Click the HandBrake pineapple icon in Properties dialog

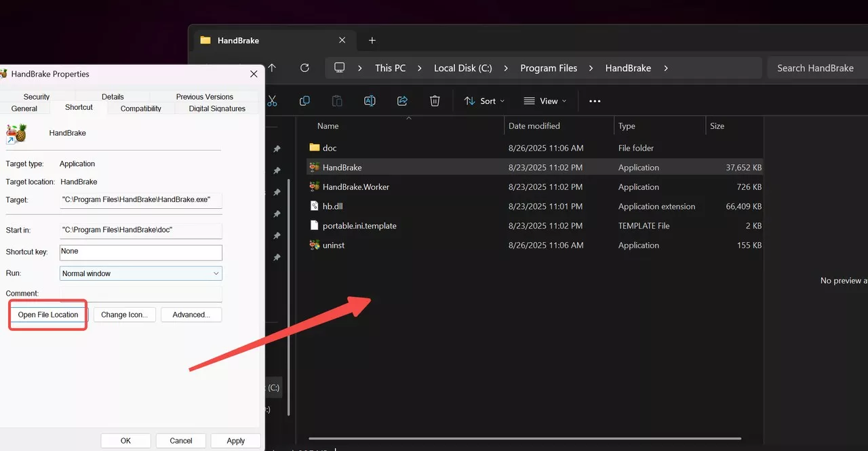16,133
